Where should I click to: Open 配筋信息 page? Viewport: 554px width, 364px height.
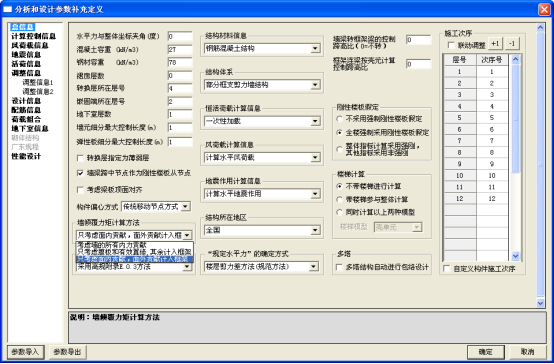click(26, 110)
